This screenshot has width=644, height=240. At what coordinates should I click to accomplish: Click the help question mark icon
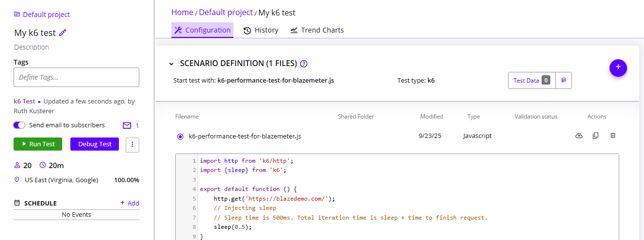[304, 64]
